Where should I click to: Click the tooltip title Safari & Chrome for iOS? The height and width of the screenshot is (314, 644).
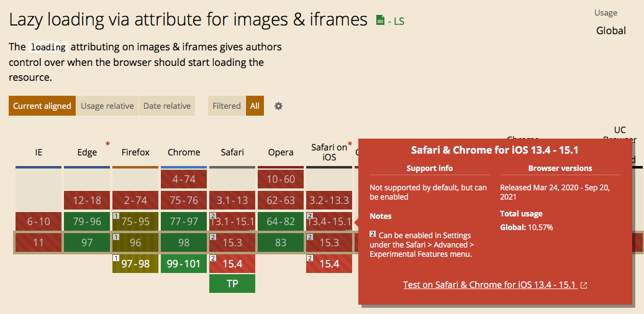(495, 150)
